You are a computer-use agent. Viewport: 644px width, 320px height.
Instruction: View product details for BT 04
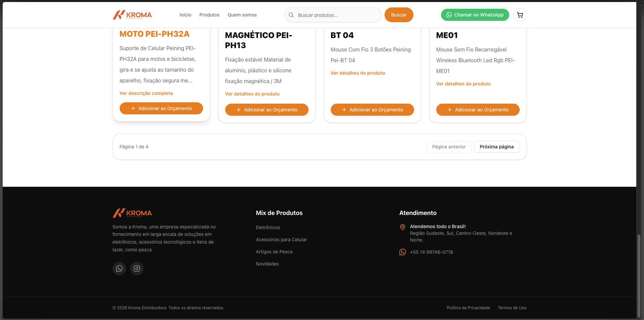[x=358, y=73]
